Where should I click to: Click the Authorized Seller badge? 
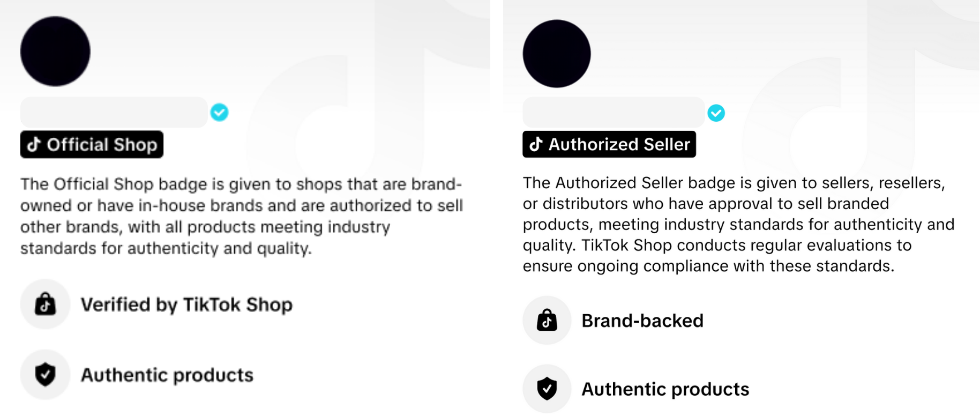[609, 144]
